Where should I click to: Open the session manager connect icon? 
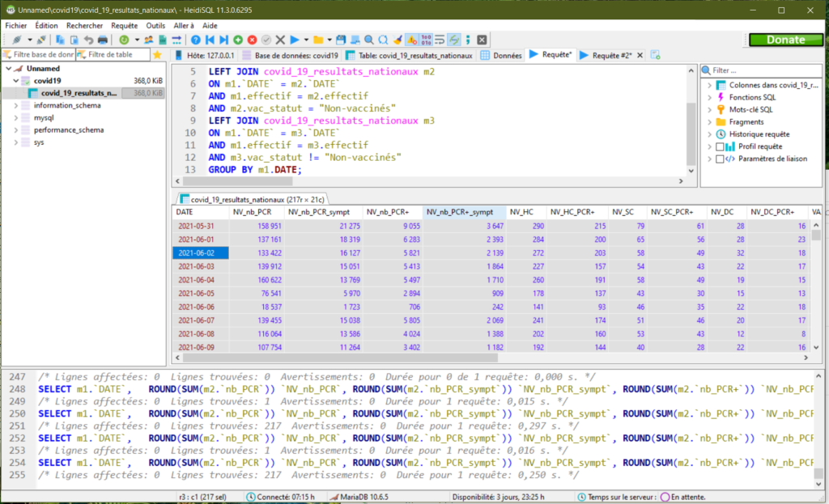(x=17, y=40)
